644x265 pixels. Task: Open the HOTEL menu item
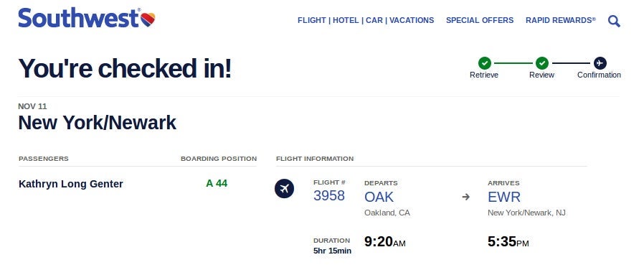(346, 20)
